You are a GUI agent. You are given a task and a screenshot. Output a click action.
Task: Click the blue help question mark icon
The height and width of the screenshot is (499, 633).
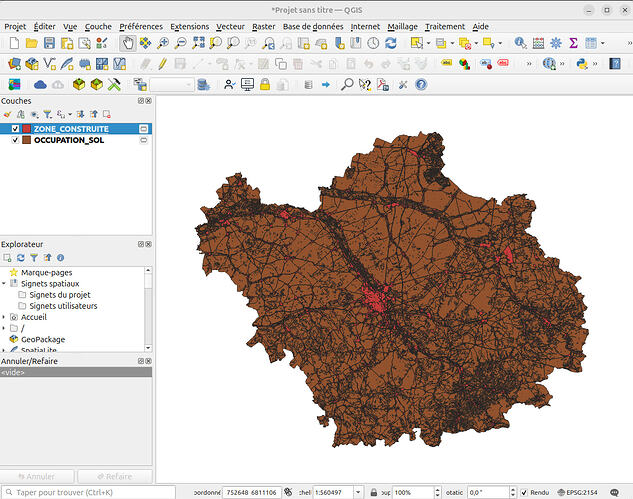421,84
